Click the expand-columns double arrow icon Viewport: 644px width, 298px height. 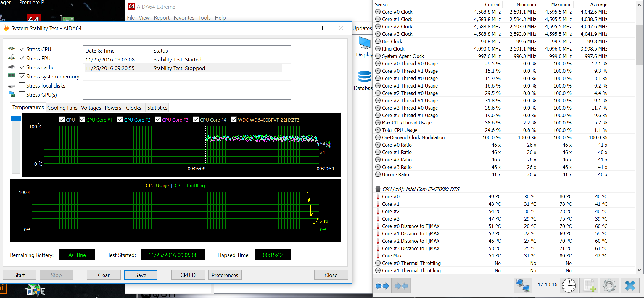tap(382, 286)
